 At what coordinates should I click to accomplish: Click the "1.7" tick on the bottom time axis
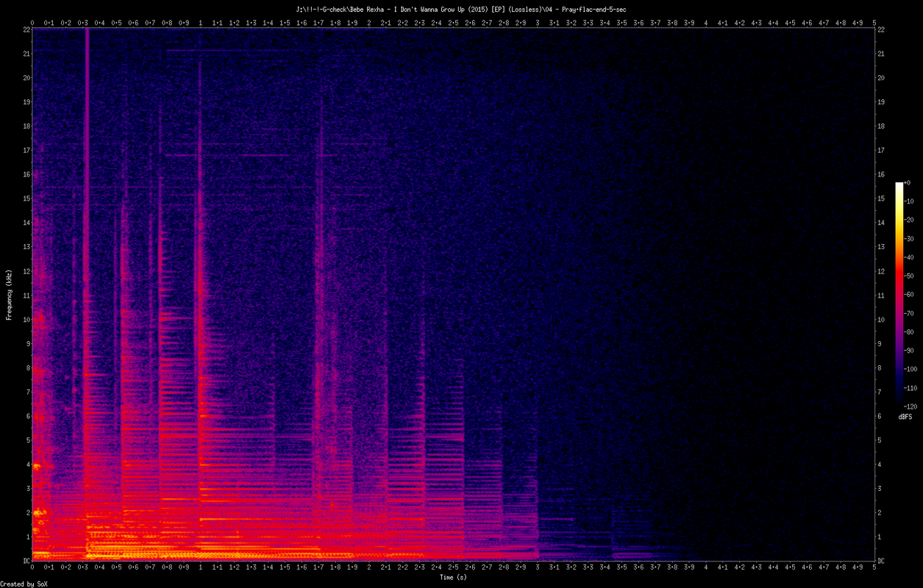coord(318,567)
